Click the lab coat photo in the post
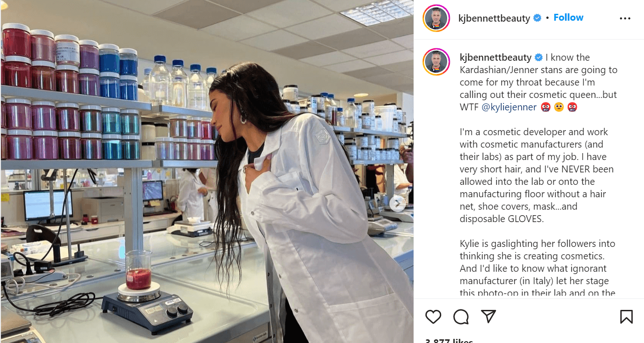 [207, 171]
